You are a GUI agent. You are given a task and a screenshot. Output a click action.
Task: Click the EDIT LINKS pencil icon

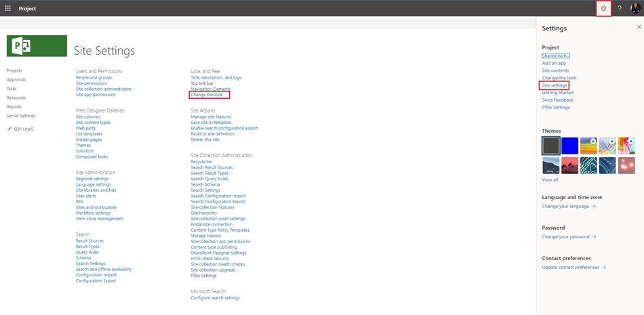[10, 129]
